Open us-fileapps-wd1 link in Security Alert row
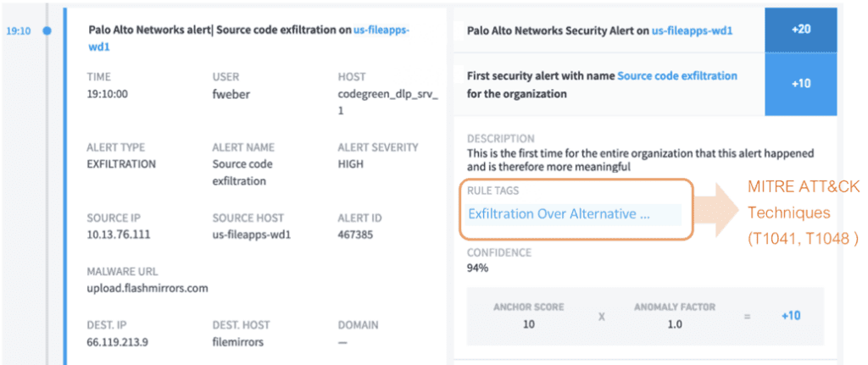The height and width of the screenshot is (365, 868). coord(692,30)
